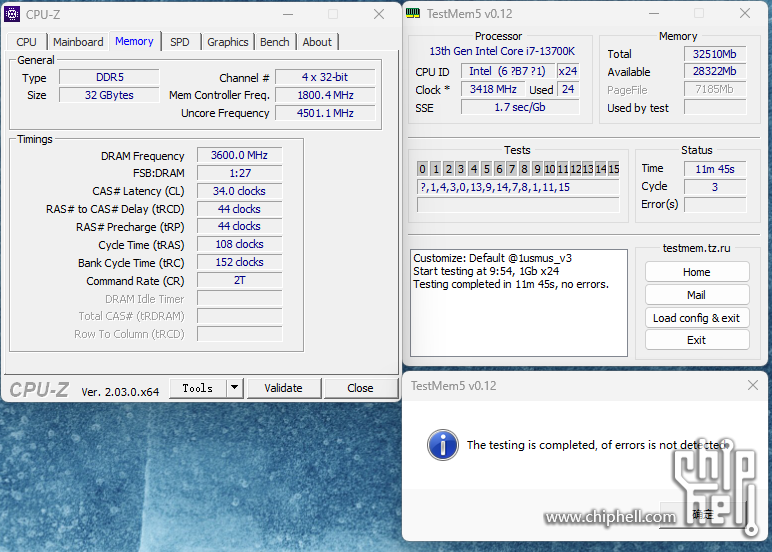Screen dimensions: 772x552
Task: Click the TestMem5 memory chip title icon
Action: coord(413,13)
